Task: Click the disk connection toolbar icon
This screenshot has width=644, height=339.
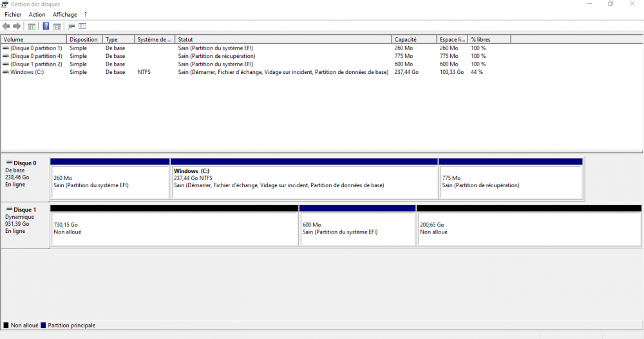Action: click(71, 26)
